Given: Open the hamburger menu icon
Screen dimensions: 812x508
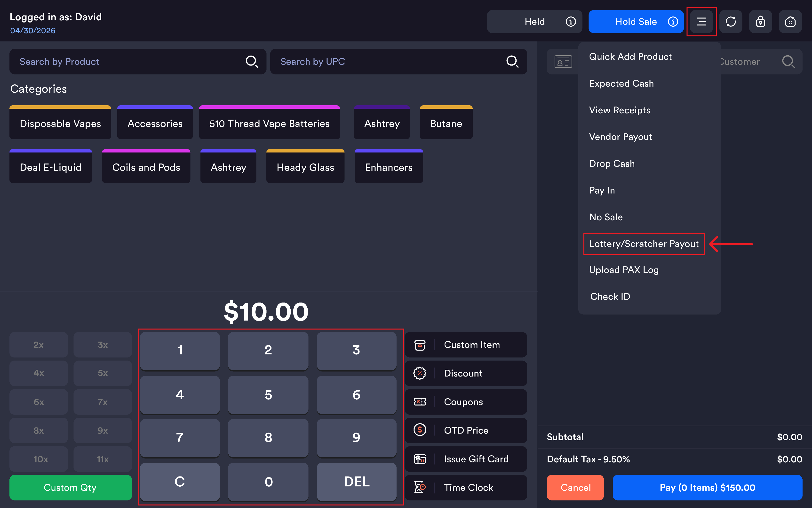Looking at the screenshot, I should tap(701, 22).
